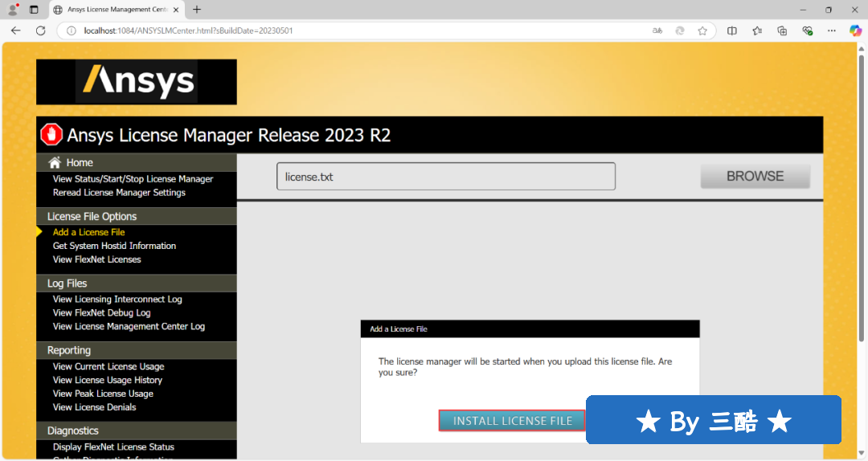Select Reread License Manager Settings
868x461 pixels.
(x=119, y=193)
